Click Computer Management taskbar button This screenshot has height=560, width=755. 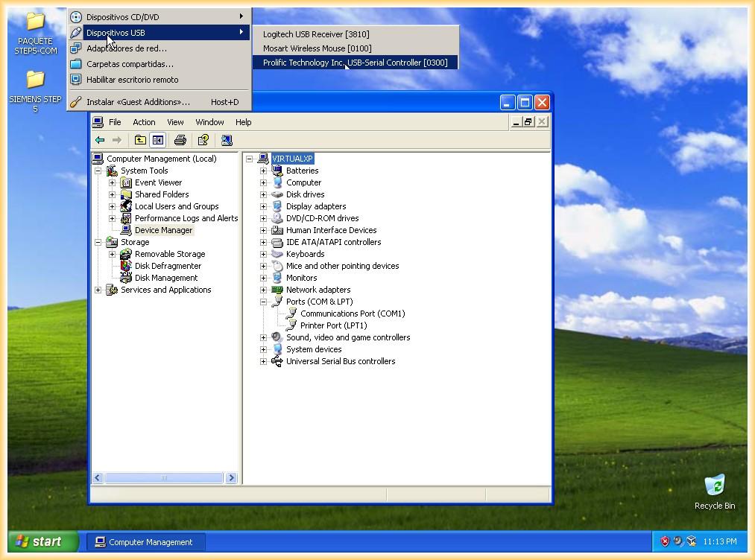(x=145, y=542)
